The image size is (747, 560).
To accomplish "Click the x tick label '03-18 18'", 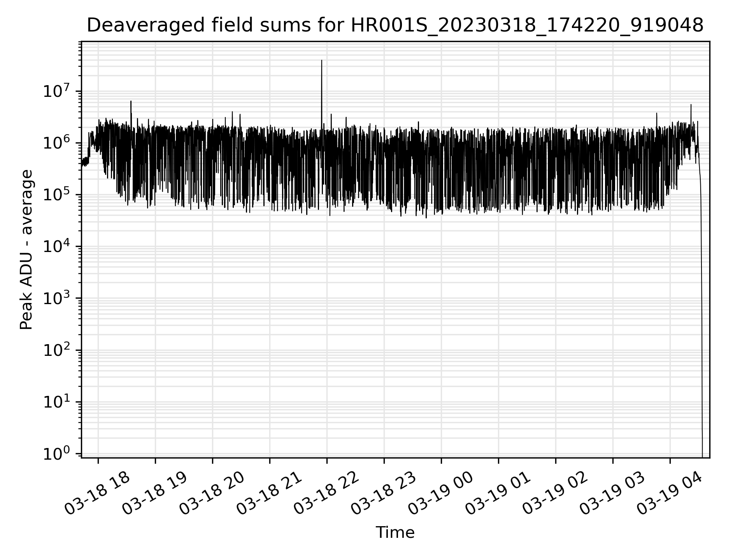I will (97, 494).
